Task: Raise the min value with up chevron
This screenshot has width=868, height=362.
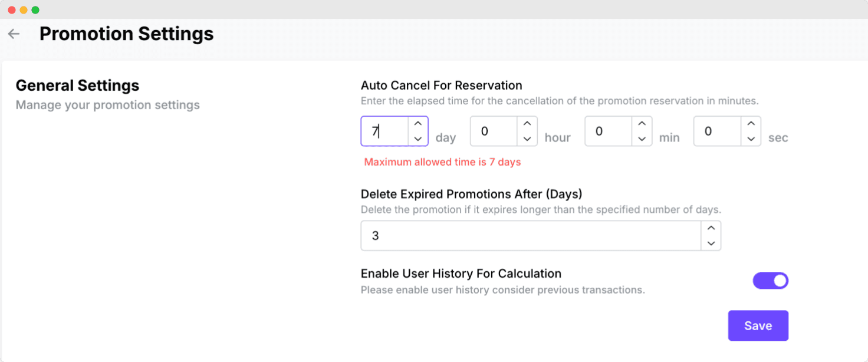Action: point(642,124)
